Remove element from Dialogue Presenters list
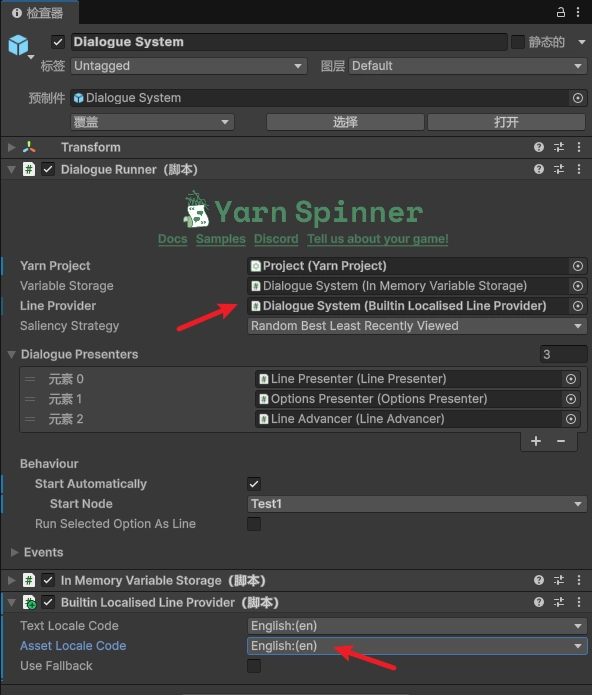The image size is (592, 695). [x=561, y=441]
